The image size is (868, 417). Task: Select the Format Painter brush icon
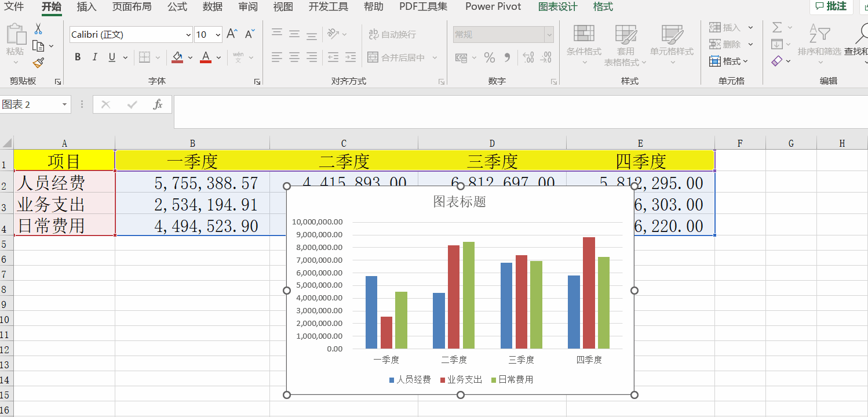(x=38, y=63)
